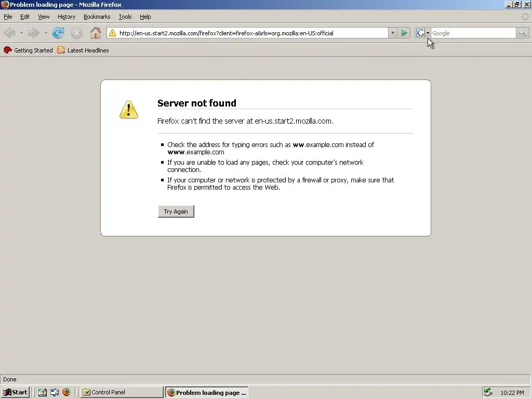Click the Server not found heading

[x=197, y=103]
